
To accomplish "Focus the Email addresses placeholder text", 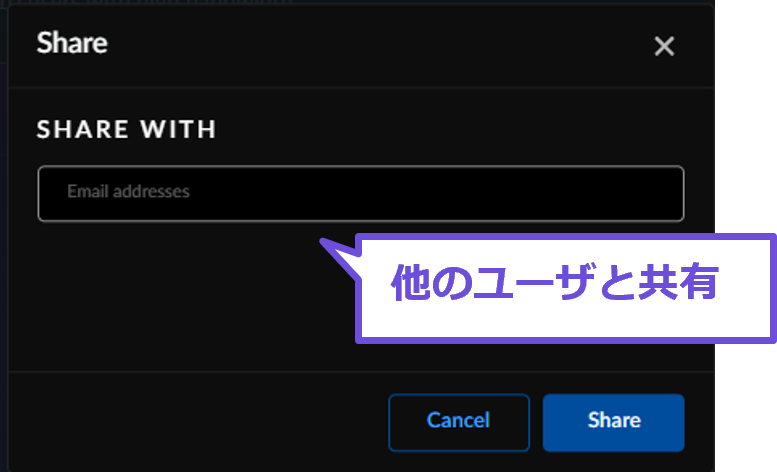I will tap(128, 191).
